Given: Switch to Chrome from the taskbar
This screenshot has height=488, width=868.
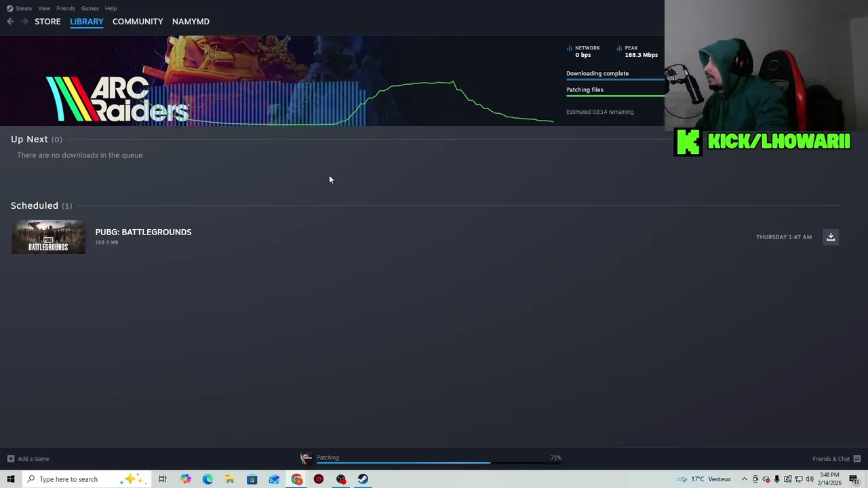Looking at the screenshot, I should click(x=297, y=479).
